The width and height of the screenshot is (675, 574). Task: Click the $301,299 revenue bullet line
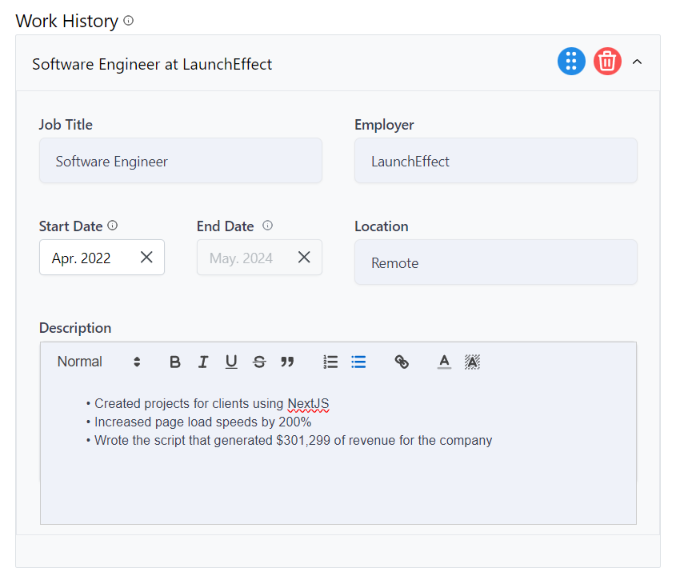click(x=289, y=441)
